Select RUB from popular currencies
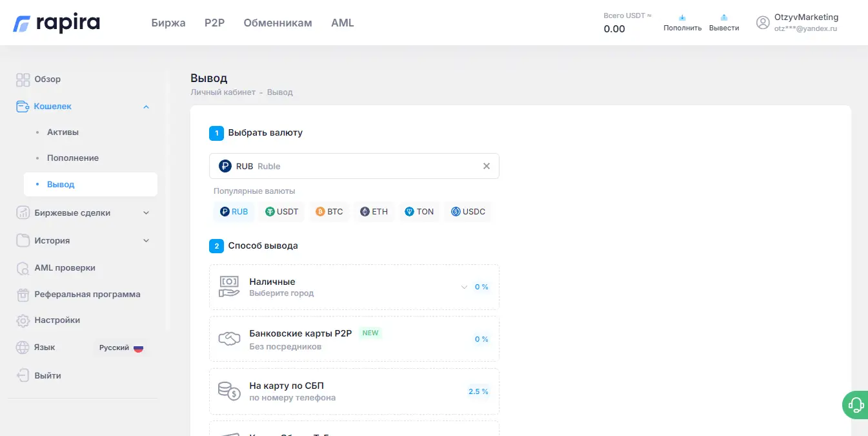The height and width of the screenshot is (436, 868). (234, 211)
